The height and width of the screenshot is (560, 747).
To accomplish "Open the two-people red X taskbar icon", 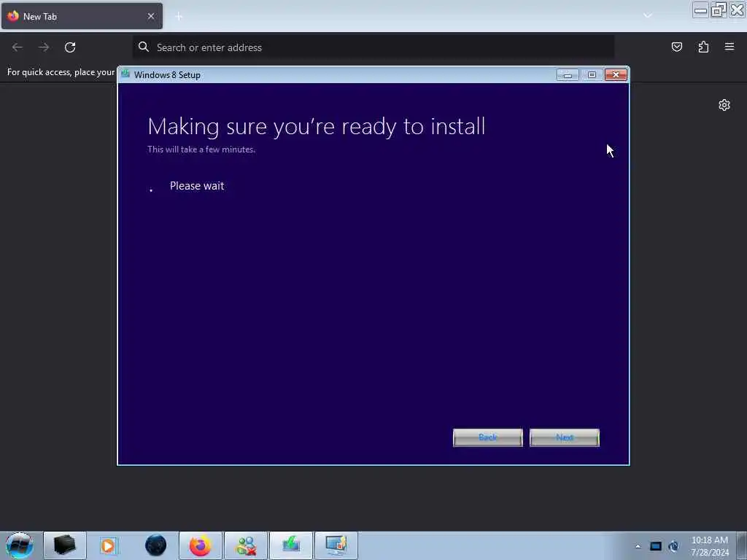I will [x=245, y=545].
